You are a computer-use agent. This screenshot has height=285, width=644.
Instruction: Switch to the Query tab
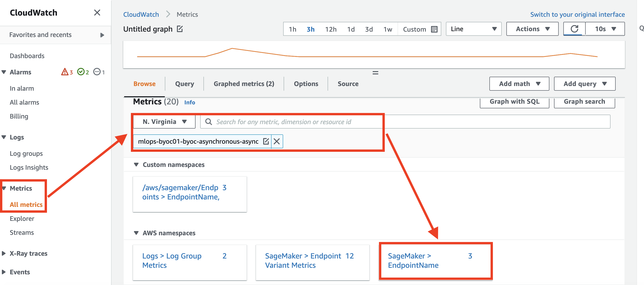(x=185, y=84)
